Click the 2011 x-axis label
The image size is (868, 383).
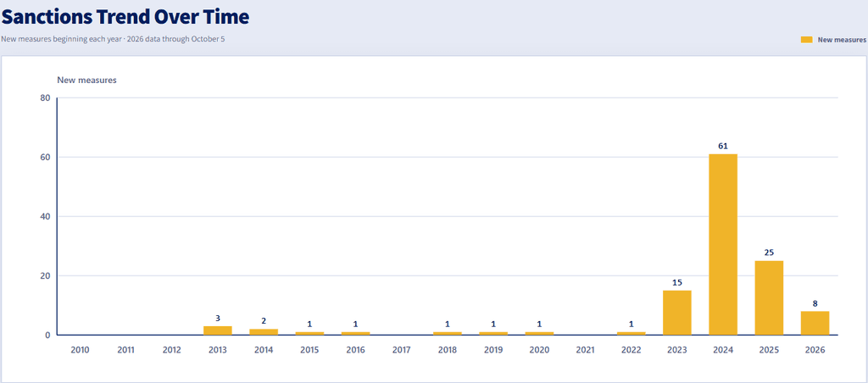(x=125, y=350)
